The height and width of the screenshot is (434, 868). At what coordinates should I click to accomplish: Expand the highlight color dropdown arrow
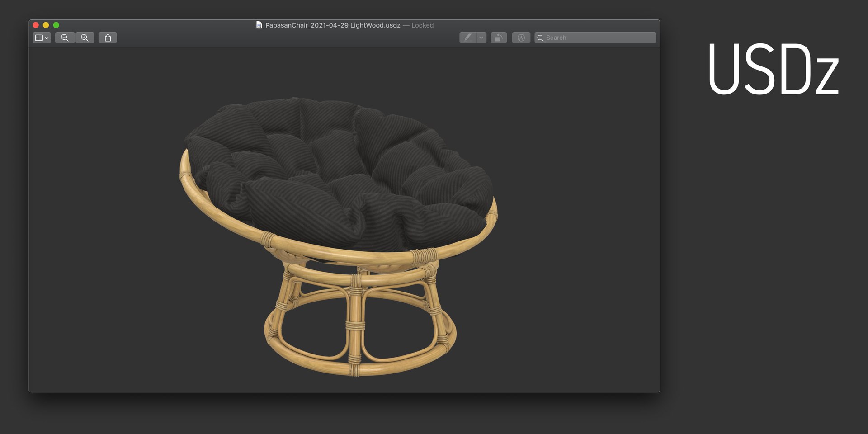point(481,38)
